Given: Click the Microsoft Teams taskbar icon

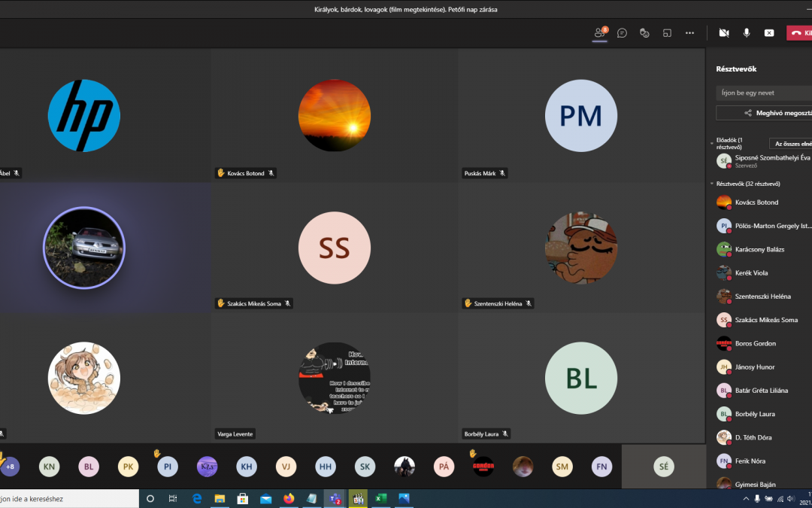Looking at the screenshot, I should tap(335, 499).
